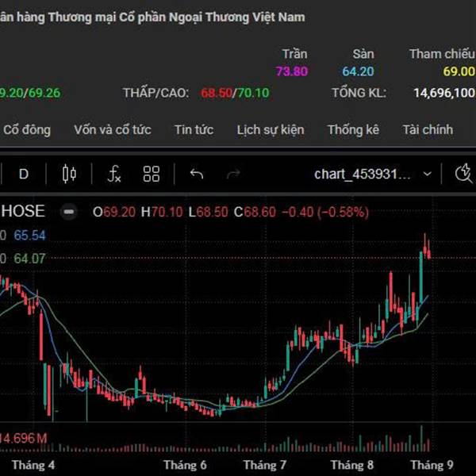Open the candlestick chart type selector
Viewport: 476px width, 476px height.
point(69,174)
